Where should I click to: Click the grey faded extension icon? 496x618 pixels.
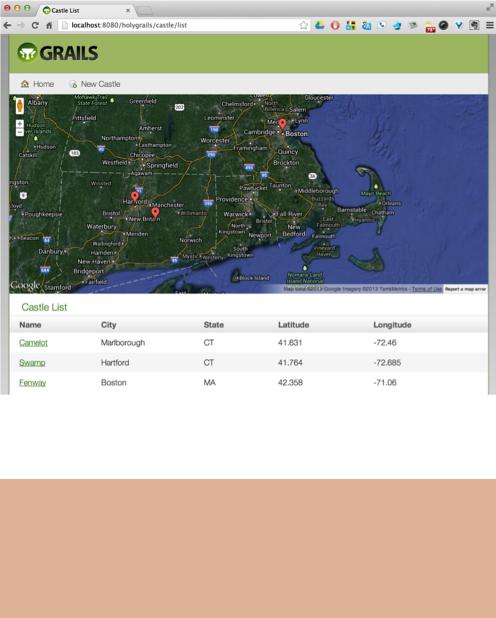[413, 25]
